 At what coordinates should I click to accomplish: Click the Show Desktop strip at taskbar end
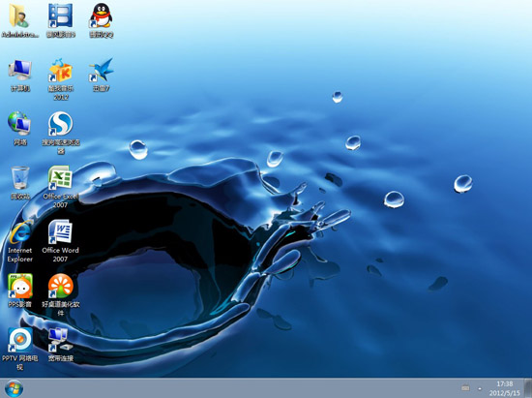point(528,387)
